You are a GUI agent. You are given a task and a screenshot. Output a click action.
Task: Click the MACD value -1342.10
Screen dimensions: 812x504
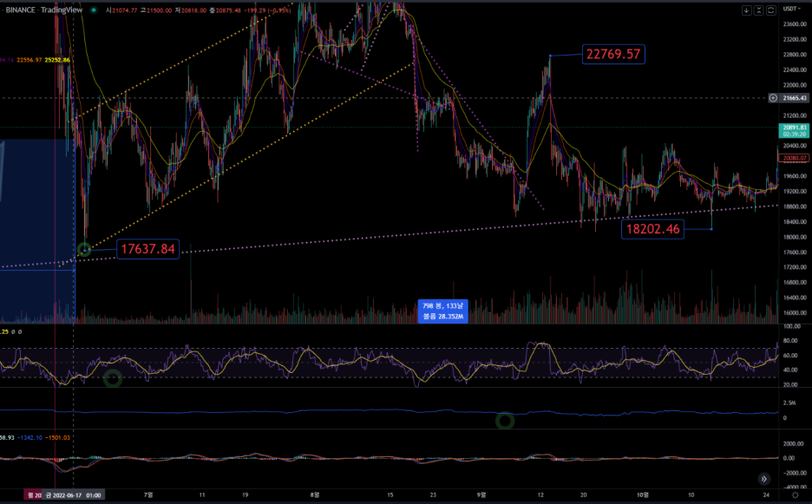pos(29,438)
